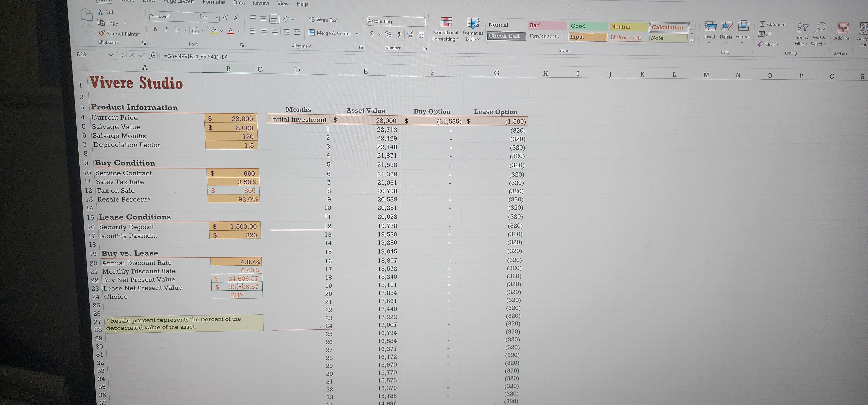Click the yellow fill color swatch button
This screenshot has width=868, height=405.
214,31
